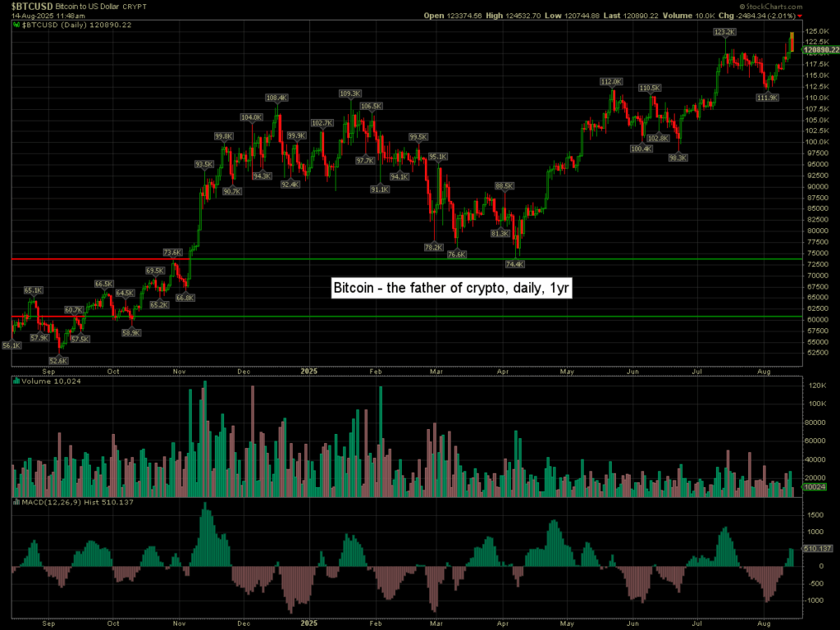
Task: Click the 2025 year label on time axis
Action: (x=311, y=371)
